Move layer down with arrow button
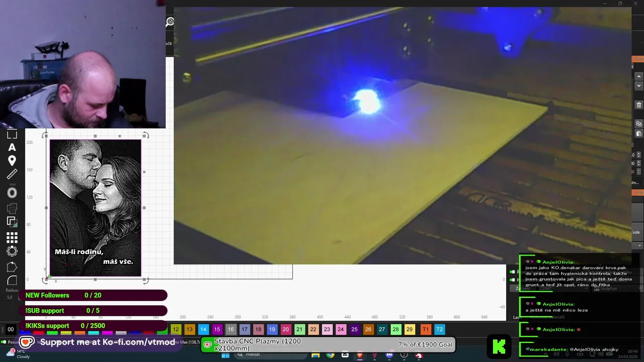 click(639, 86)
